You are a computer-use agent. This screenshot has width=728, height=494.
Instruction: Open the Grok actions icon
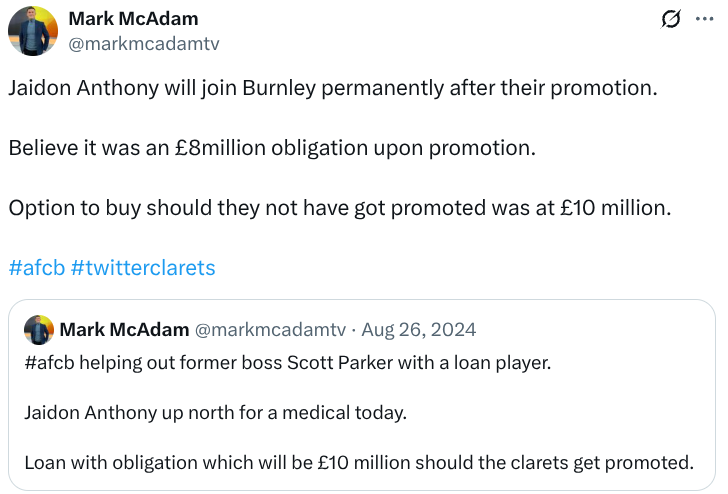pos(672,19)
